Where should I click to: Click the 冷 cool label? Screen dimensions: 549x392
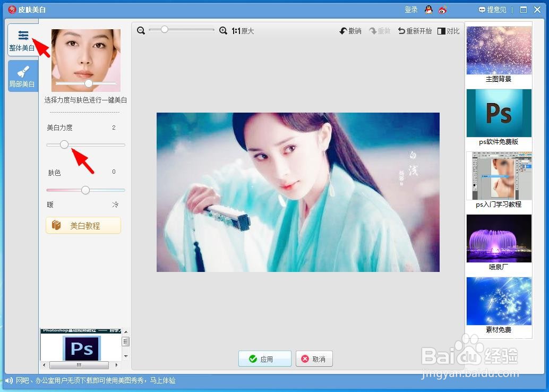[115, 204]
